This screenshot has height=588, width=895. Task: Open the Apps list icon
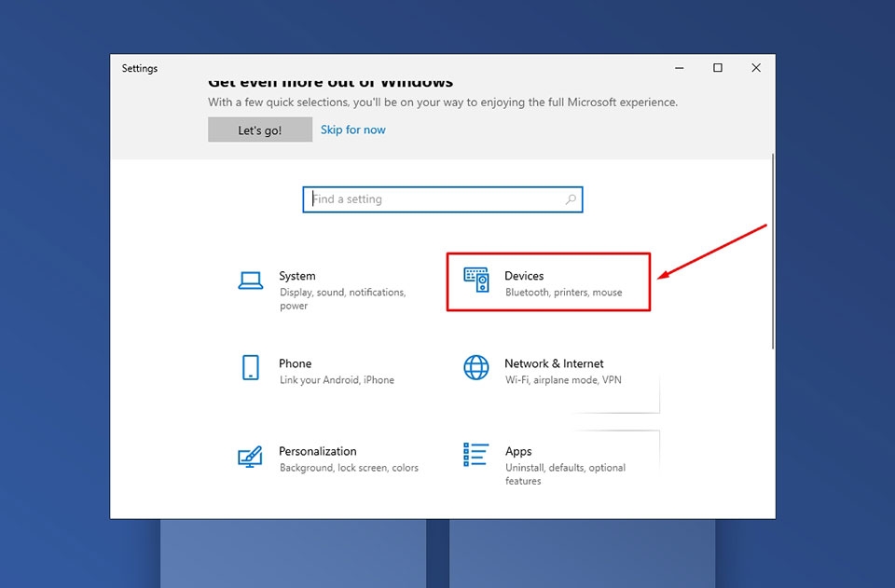(x=475, y=455)
